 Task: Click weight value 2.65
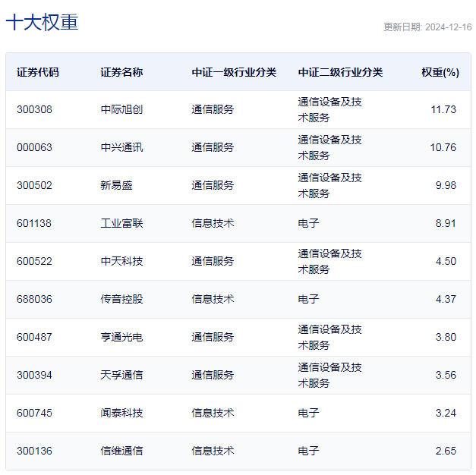[x=446, y=451]
